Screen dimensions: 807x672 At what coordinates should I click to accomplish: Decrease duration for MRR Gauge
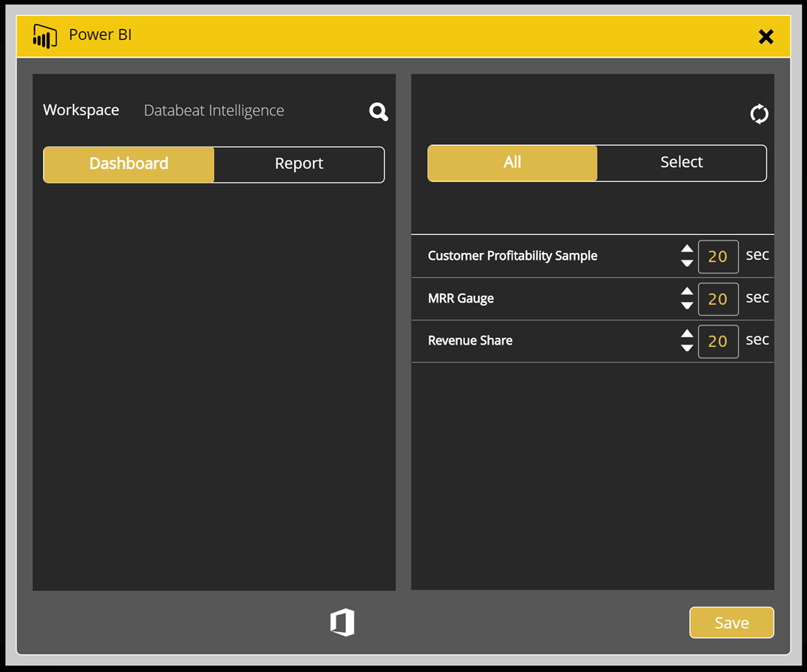point(687,305)
